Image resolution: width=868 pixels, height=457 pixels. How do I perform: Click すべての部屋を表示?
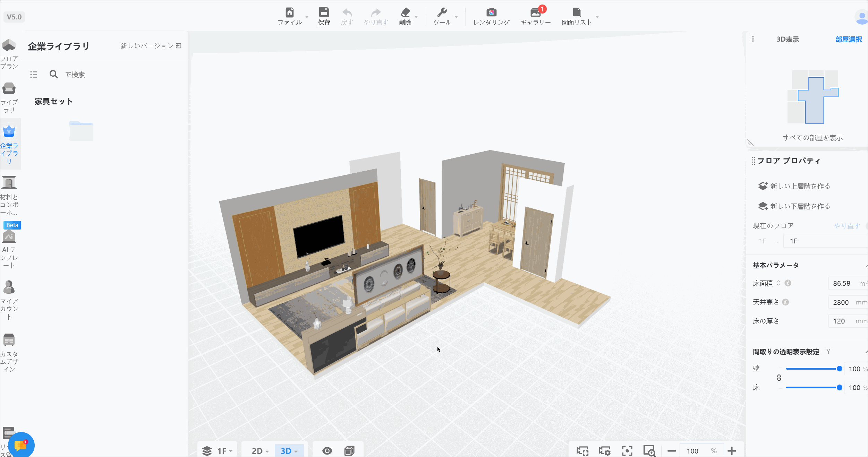coord(813,138)
